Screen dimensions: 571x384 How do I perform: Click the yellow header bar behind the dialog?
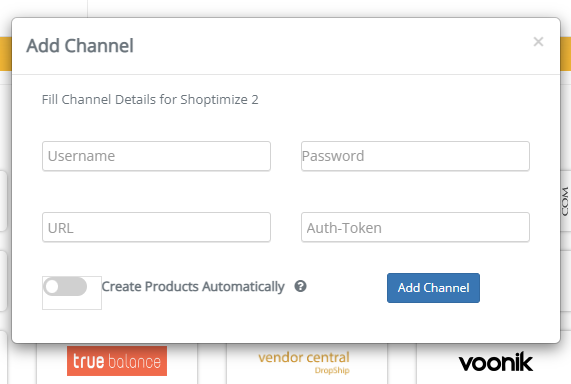(x=5, y=54)
